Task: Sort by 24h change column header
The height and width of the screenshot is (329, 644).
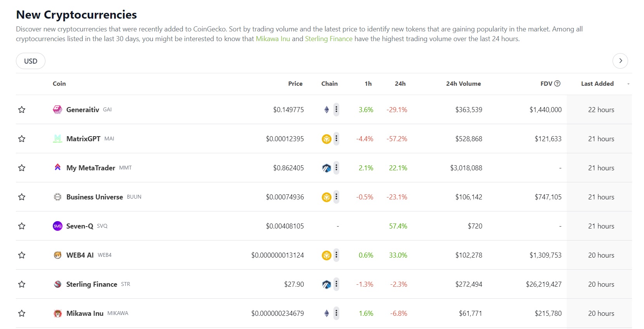Action: [400, 83]
